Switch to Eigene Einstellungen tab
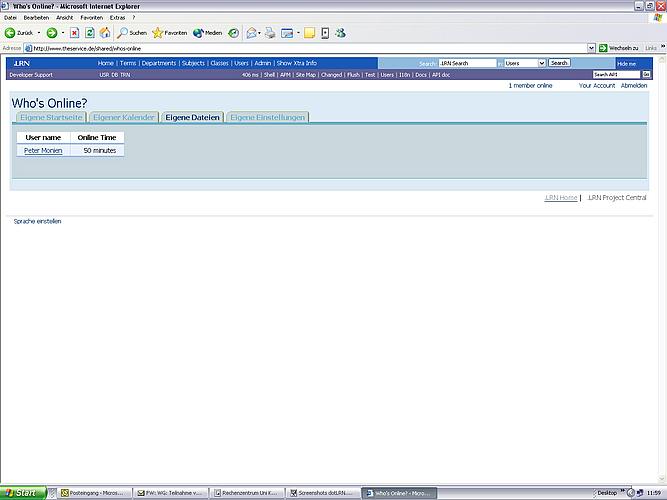 (268, 117)
